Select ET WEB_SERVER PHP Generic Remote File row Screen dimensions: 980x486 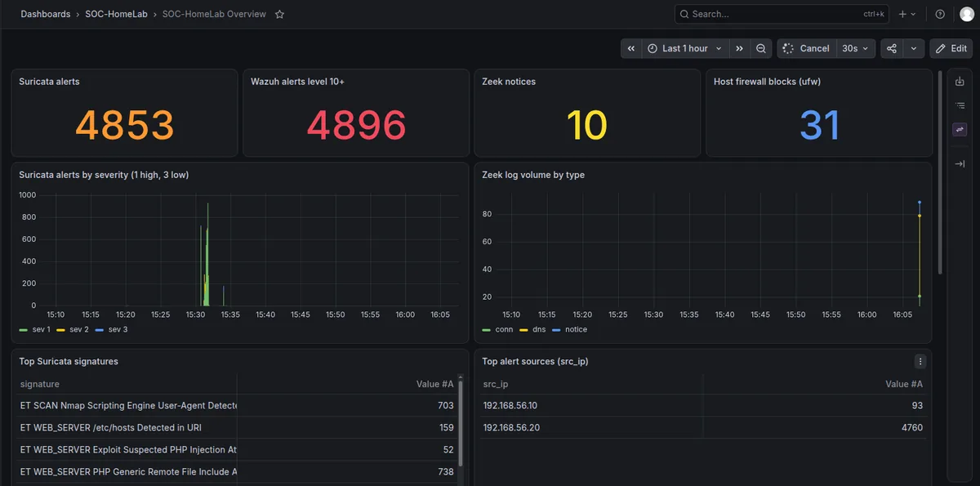[x=237, y=471]
